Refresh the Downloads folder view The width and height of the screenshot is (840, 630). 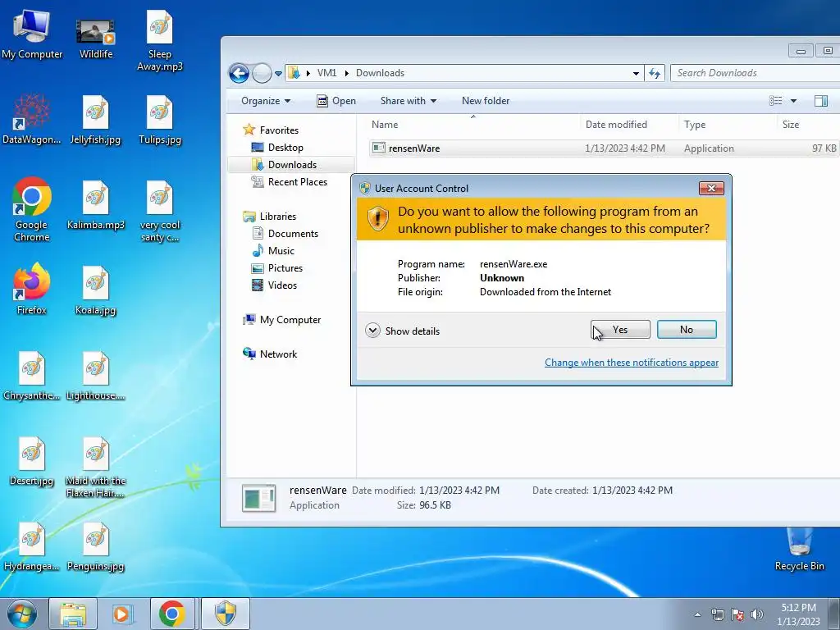pyautogui.click(x=655, y=73)
